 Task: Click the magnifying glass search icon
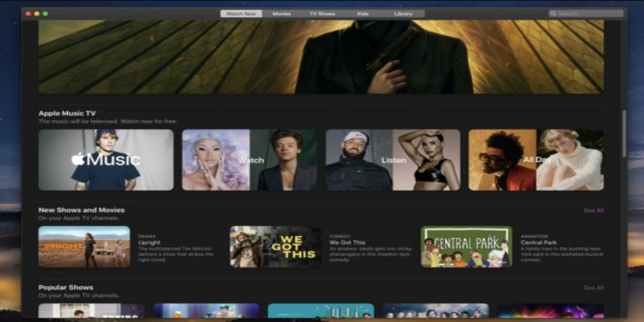point(554,13)
